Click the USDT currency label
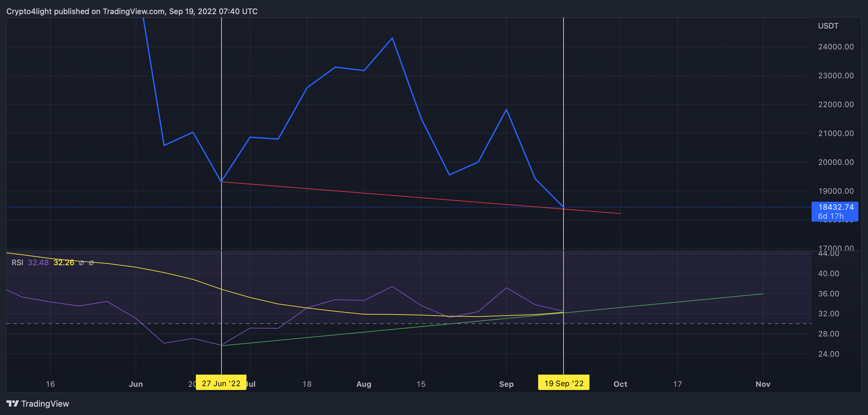This screenshot has height=415, width=868. [x=828, y=26]
